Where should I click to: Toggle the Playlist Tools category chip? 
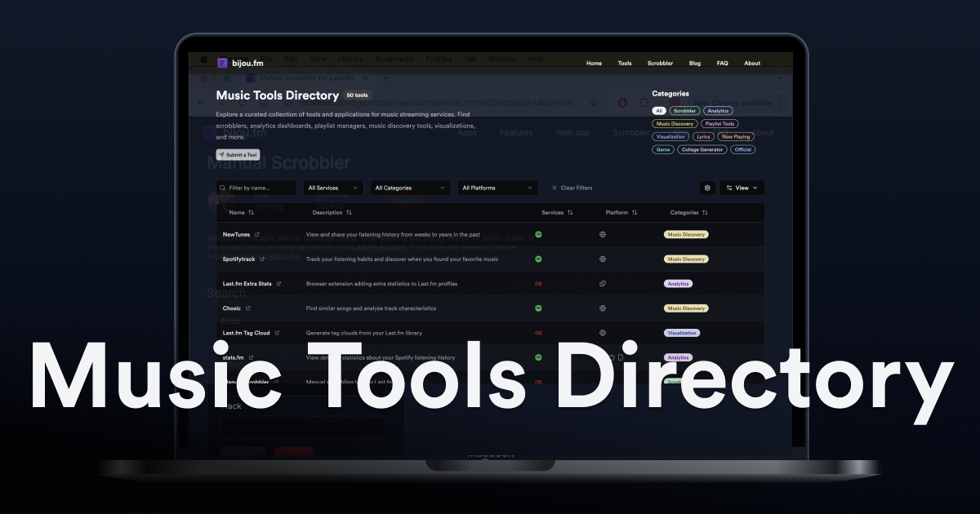coord(719,124)
